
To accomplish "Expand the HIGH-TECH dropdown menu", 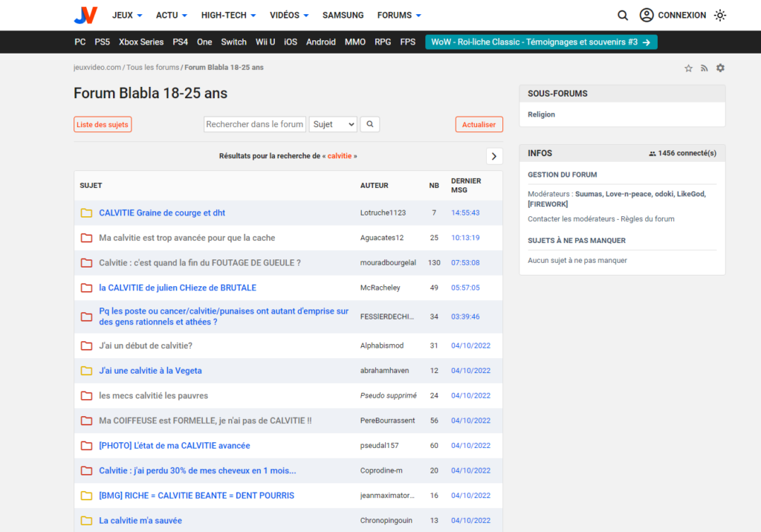I will click(x=228, y=15).
